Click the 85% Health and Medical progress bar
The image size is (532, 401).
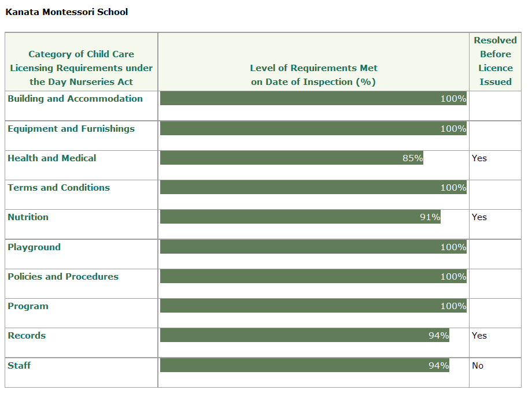pyautogui.click(x=291, y=158)
